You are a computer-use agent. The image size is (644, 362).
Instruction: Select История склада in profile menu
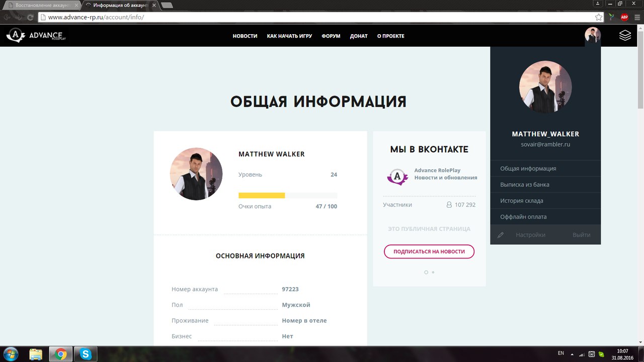tap(545, 201)
